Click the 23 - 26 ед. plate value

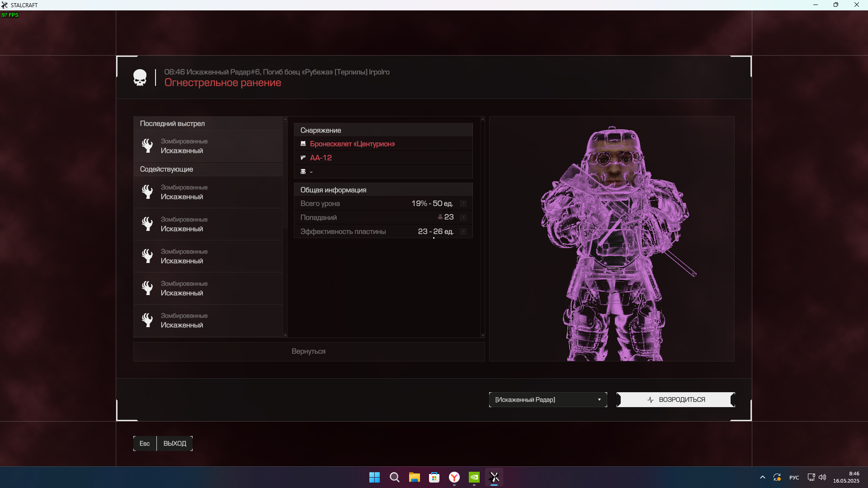point(435,232)
